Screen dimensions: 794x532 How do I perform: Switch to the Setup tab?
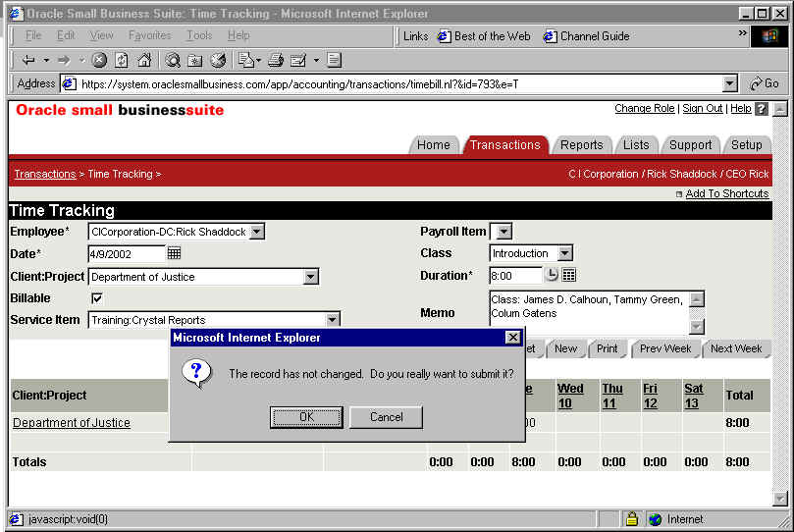[747, 144]
